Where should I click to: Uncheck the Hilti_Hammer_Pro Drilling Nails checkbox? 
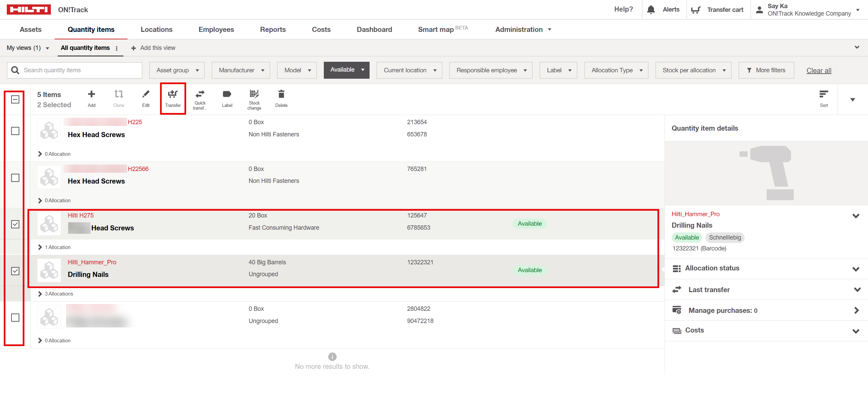tap(15, 271)
